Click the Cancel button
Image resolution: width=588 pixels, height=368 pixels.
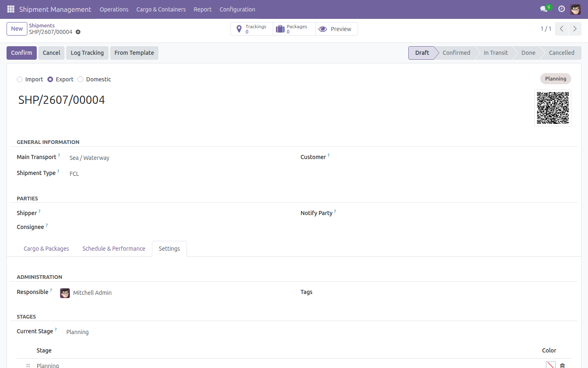pyautogui.click(x=51, y=53)
